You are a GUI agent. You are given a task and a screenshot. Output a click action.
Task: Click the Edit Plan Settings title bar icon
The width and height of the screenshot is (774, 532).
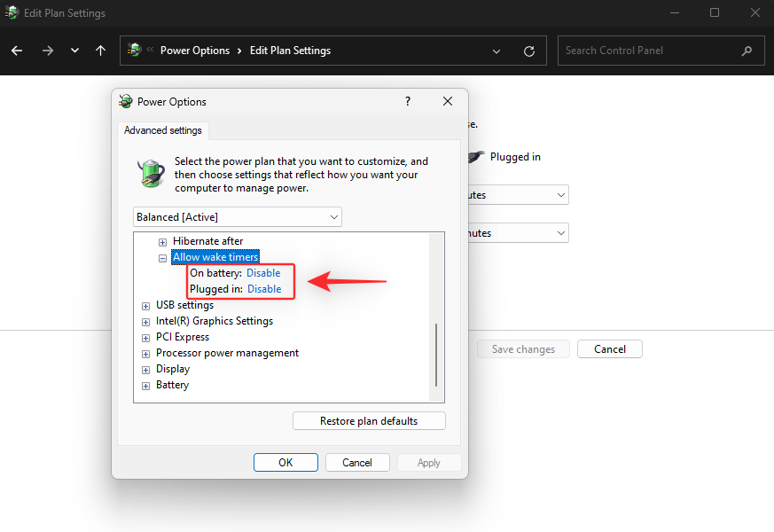(x=12, y=12)
